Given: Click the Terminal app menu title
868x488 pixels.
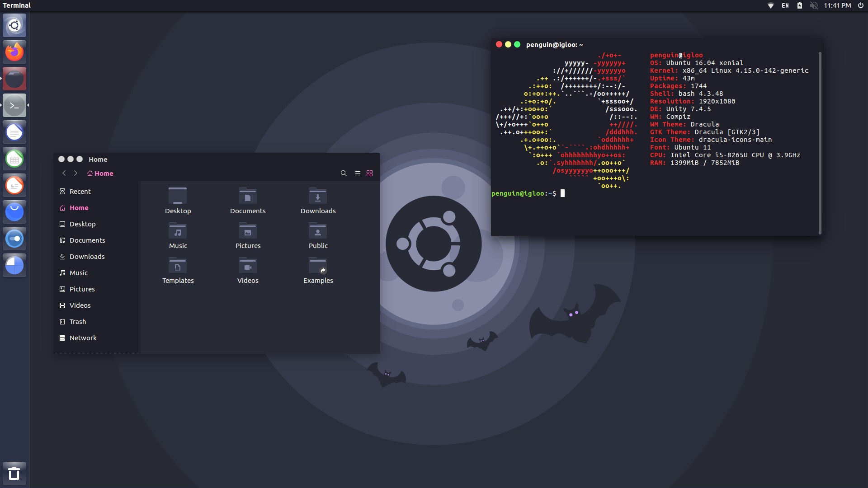Looking at the screenshot, I should 17,5.
